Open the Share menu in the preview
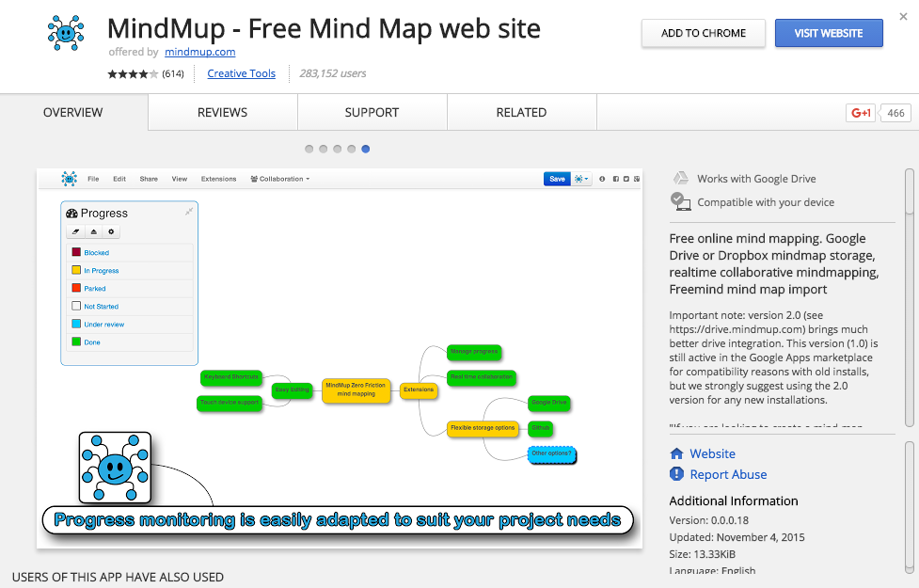This screenshot has width=919, height=588. point(149,179)
